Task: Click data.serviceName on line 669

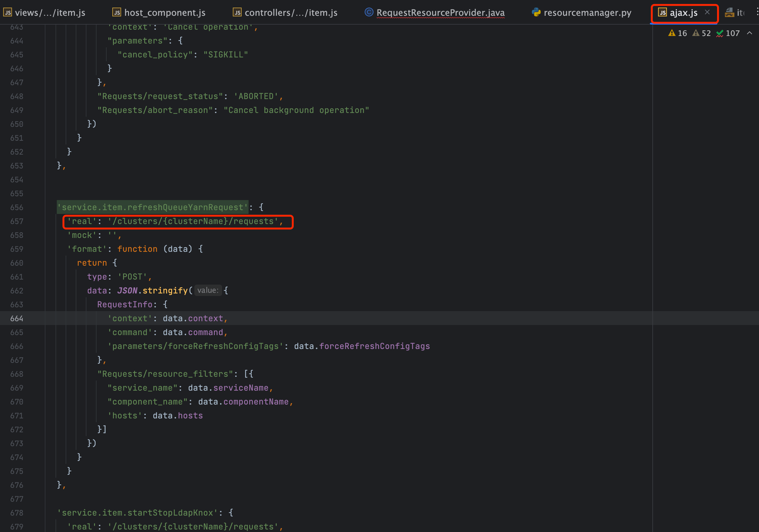Action: [x=228, y=388]
